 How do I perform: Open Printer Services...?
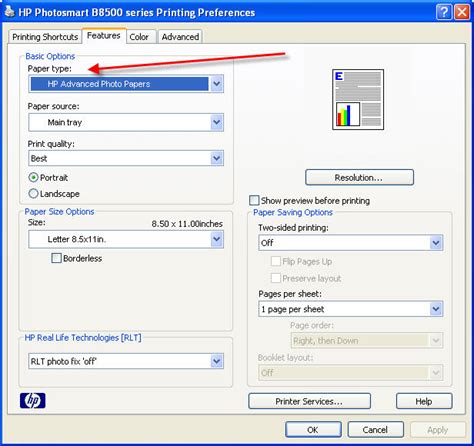[x=309, y=401]
